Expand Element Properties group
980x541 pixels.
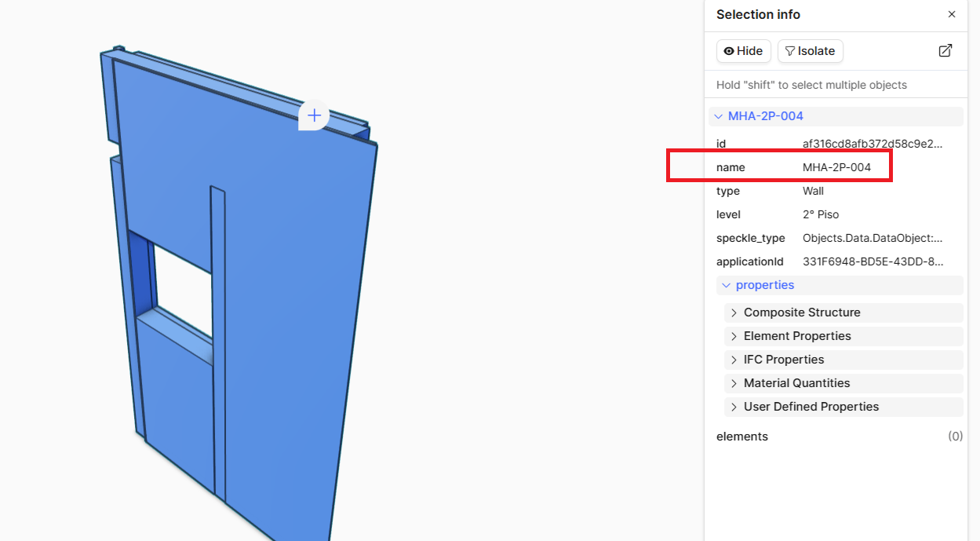pyautogui.click(x=843, y=336)
